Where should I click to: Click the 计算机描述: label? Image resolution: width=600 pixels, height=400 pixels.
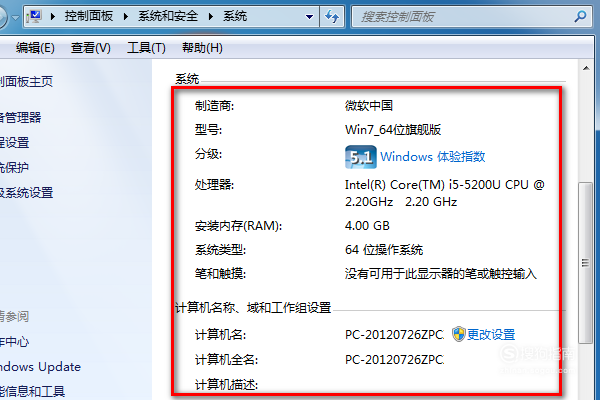(227, 384)
